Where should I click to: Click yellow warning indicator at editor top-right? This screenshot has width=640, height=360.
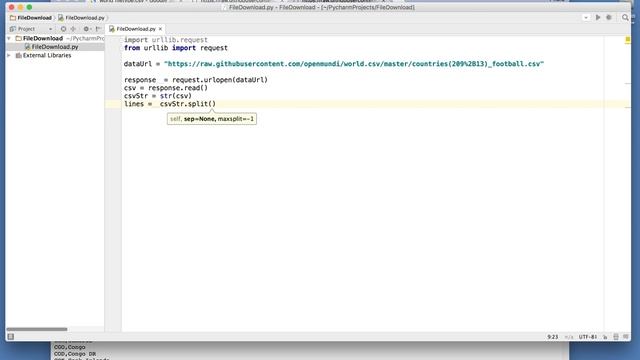tap(628, 40)
